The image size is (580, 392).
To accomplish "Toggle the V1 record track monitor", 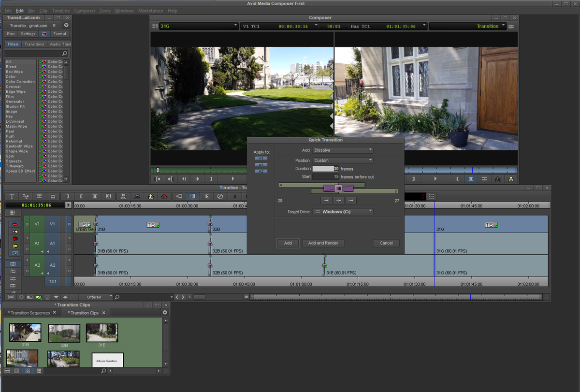I will pyautogui.click(x=69, y=224).
